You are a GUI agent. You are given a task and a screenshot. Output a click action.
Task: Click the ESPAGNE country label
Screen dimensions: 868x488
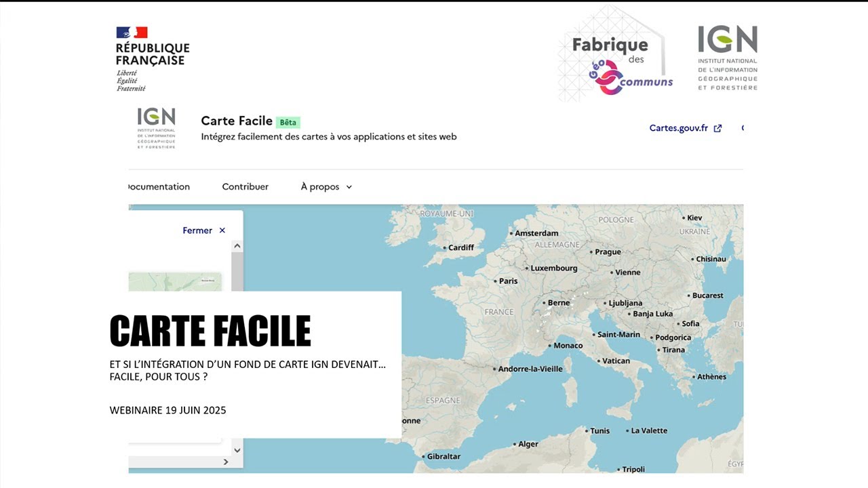443,401
